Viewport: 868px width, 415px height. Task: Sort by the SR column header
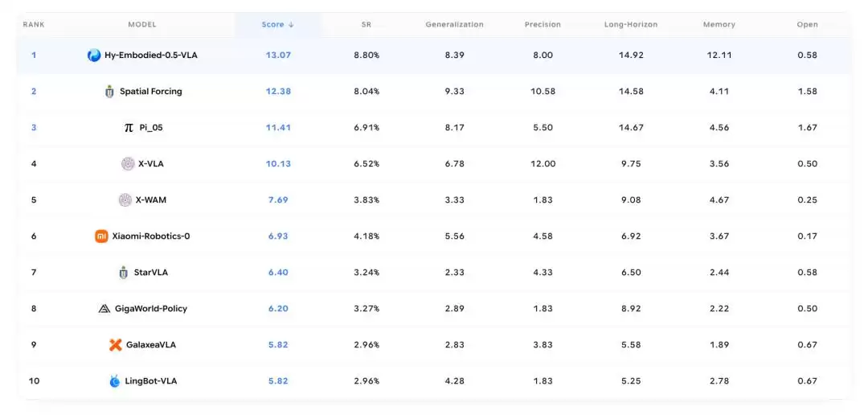point(366,24)
